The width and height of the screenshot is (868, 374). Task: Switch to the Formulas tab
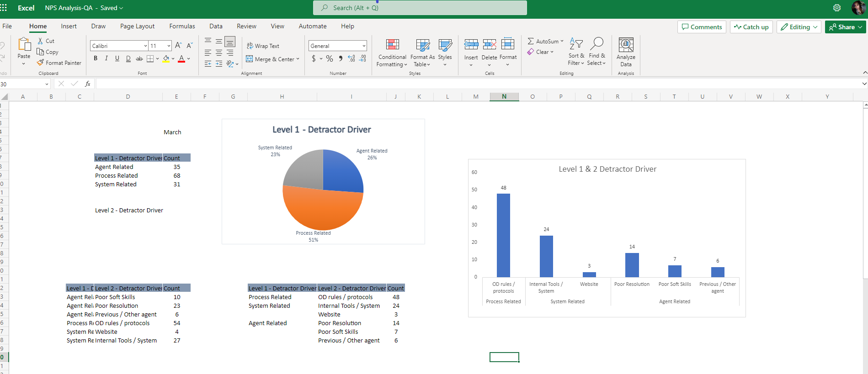click(x=182, y=26)
